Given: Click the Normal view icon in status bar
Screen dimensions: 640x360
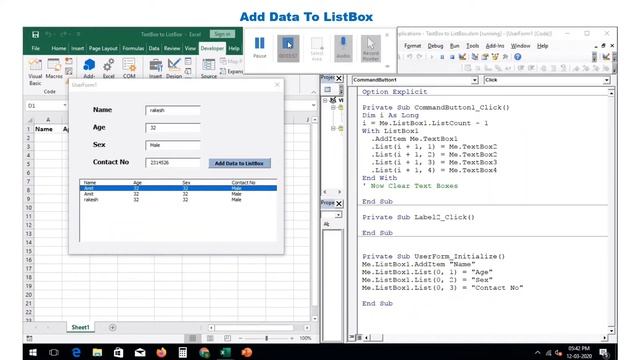Looking at the screenshot, I should [x=192, y=338].
